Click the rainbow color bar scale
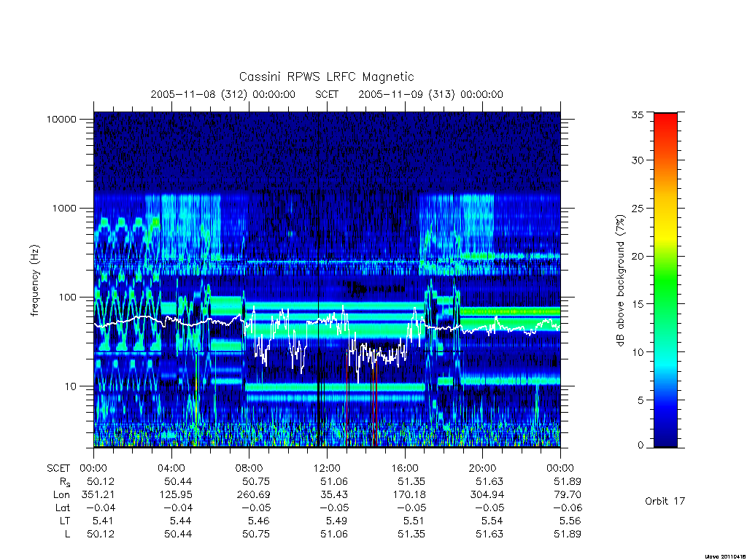Screen dimensions: 747x560 tap(665, 280)
